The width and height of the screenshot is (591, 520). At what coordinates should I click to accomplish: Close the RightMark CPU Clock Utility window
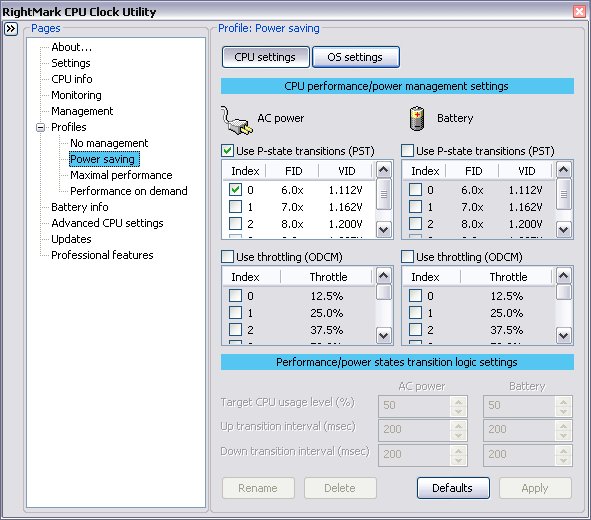pyautogui.click(x=579, y=11)
